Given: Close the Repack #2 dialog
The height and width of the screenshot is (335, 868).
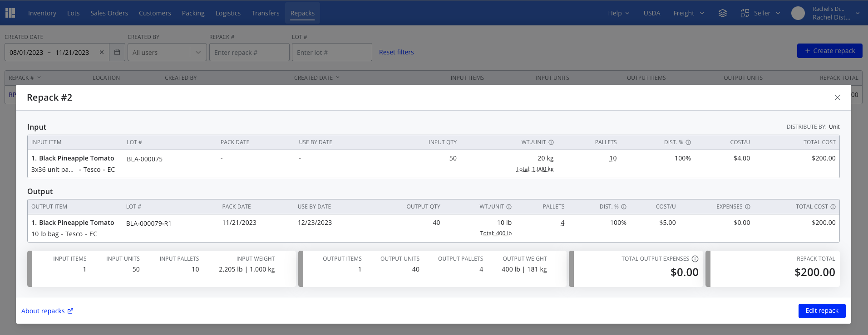Looking at the screenshot, I should pos(838,97).
